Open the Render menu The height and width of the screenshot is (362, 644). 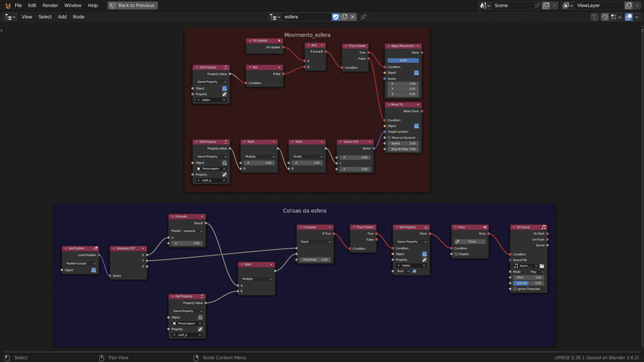(x=50, y=5)
